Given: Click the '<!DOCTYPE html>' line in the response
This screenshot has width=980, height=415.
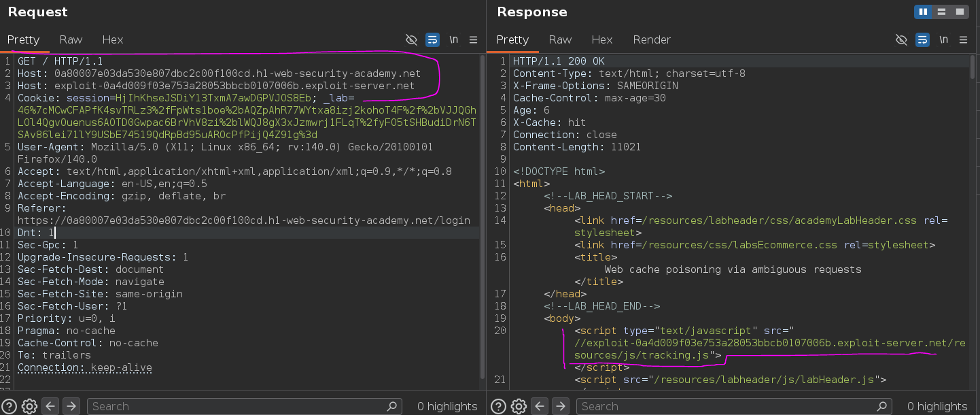Looking at the screenshot, I should point(559,171).
